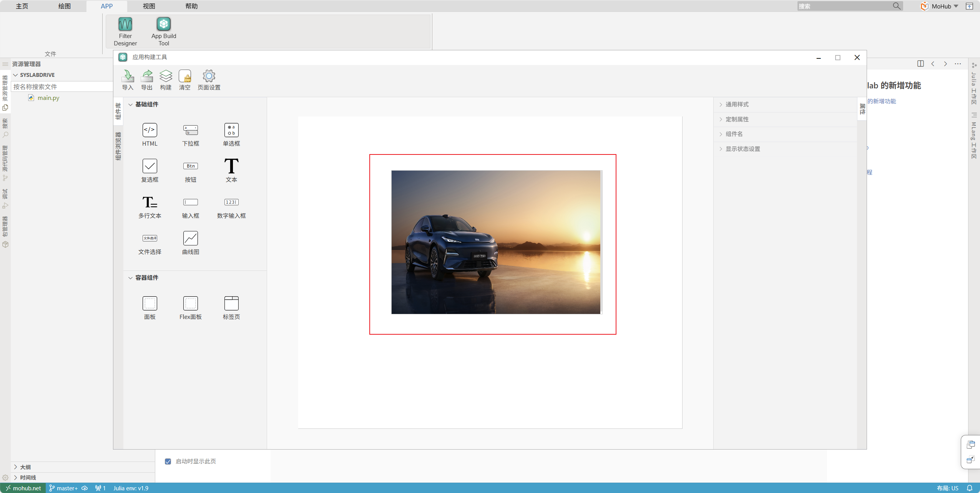Select the 单选框 radio component
The image size is (980, 493).
tap(231, 134)
